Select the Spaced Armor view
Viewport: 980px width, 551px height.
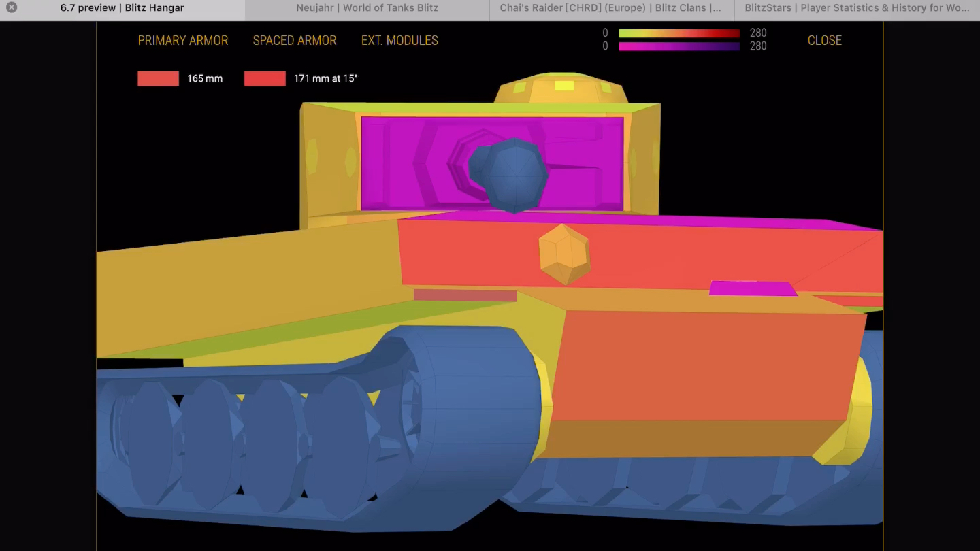(x=295, y=41)
